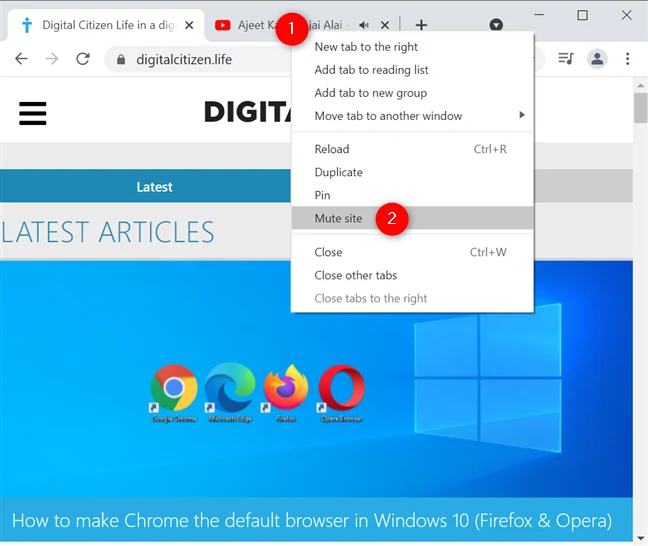The image size is (648, 546).
Task: Open the media controls playlist icon
Action: coord(566,59)
